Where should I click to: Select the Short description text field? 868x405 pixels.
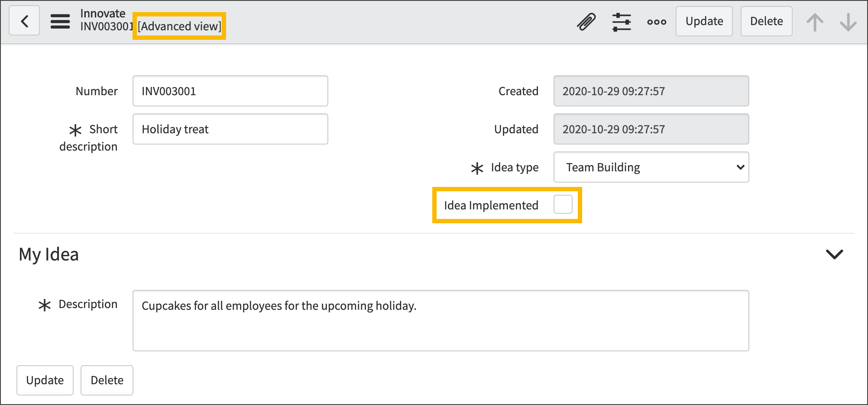click(230, 129)
